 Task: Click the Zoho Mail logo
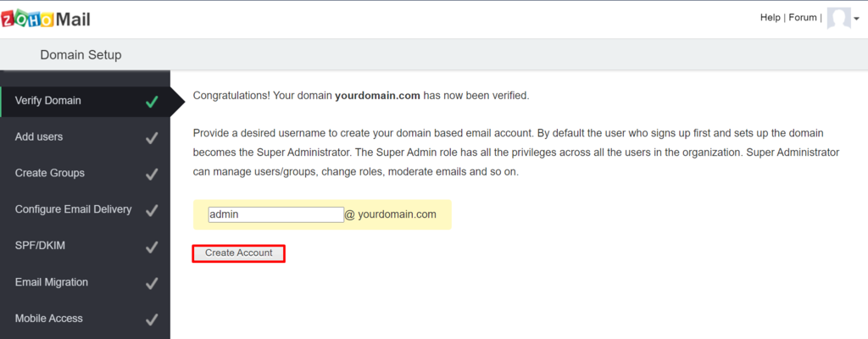pos(46,19)
